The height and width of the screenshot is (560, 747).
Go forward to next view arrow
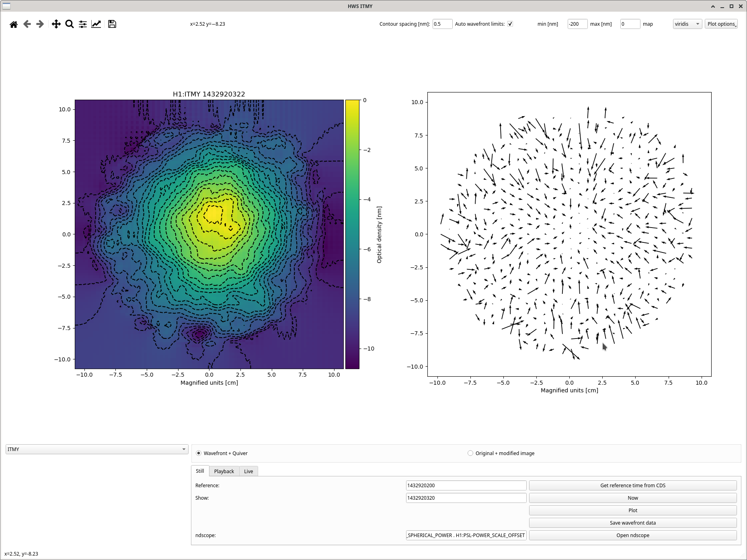pyautogui.click(x=40, y=24)
